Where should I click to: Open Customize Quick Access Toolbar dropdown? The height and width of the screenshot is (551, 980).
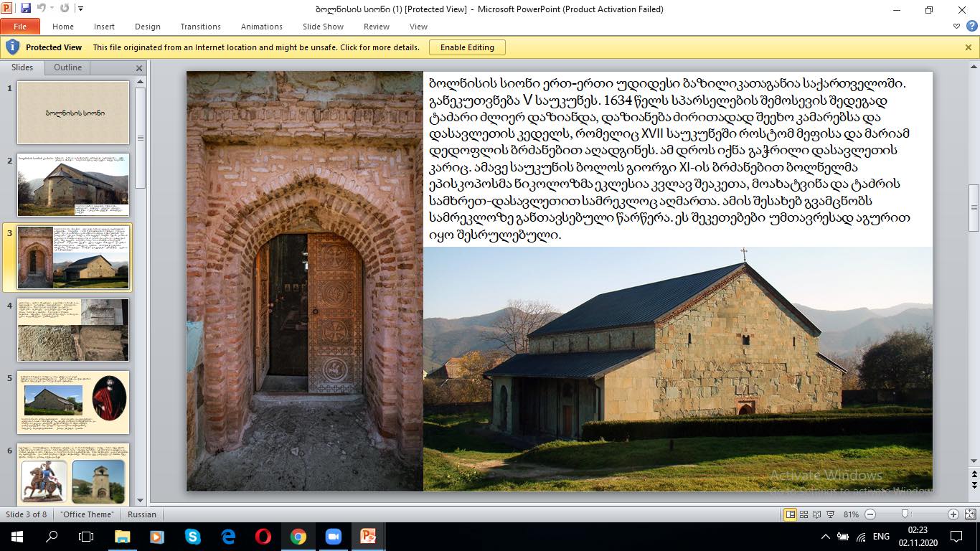point(80,9)
